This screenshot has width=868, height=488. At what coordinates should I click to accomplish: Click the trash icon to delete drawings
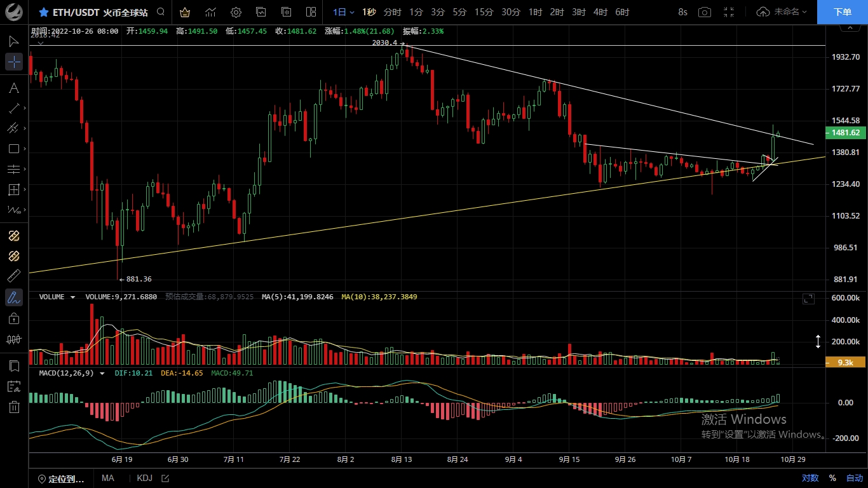[14, 407]
